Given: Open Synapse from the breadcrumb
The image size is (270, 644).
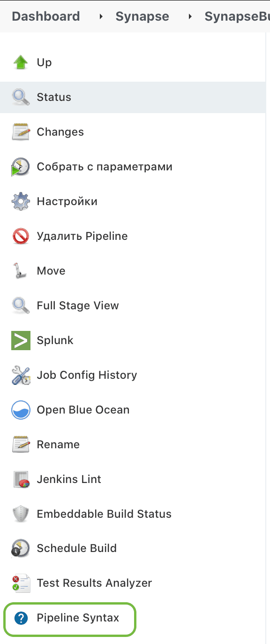Looking at the screenshot, I should coord(142,16).
